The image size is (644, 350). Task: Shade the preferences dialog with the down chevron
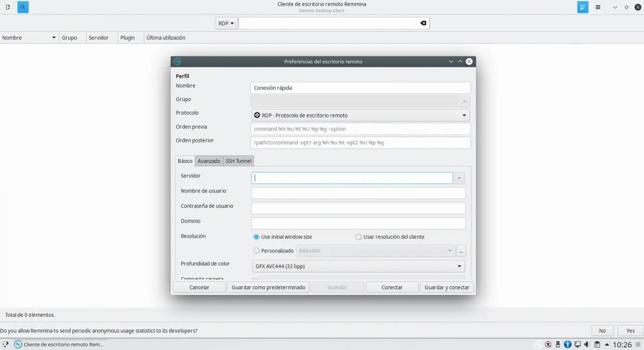451,61
